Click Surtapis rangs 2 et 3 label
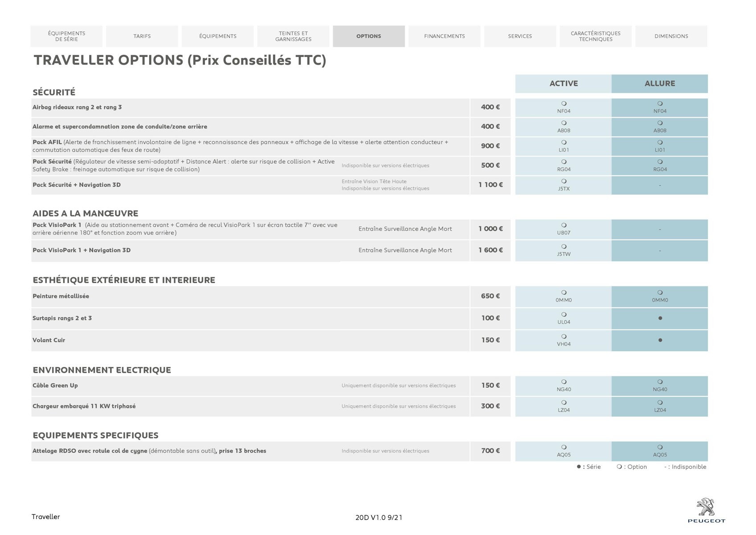The image size is (756, 535). click(x=62, y=318)
